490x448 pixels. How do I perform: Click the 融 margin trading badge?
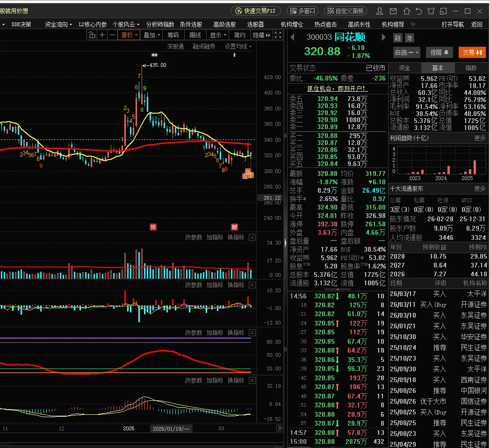397,38
